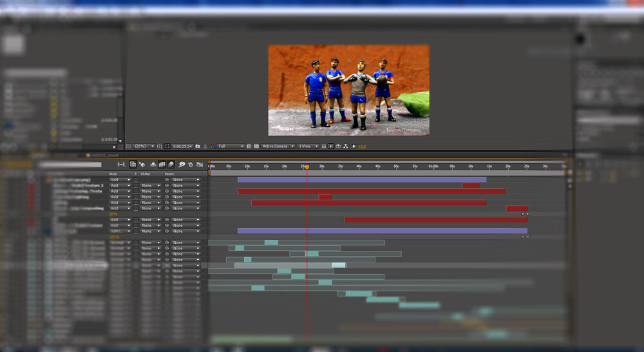Open Add mode dropdown of Texture 2 layer

coord(120,186)
